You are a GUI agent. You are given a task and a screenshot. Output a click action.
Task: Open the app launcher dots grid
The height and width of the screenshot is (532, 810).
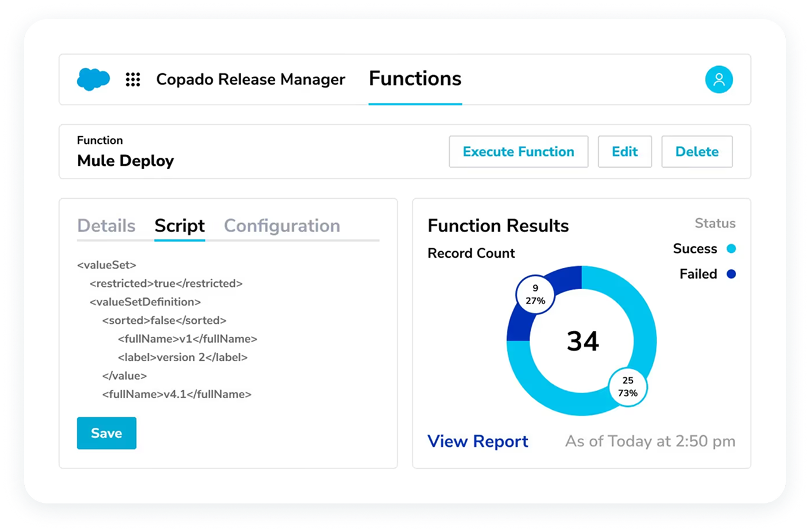click(x=133, y=80)
